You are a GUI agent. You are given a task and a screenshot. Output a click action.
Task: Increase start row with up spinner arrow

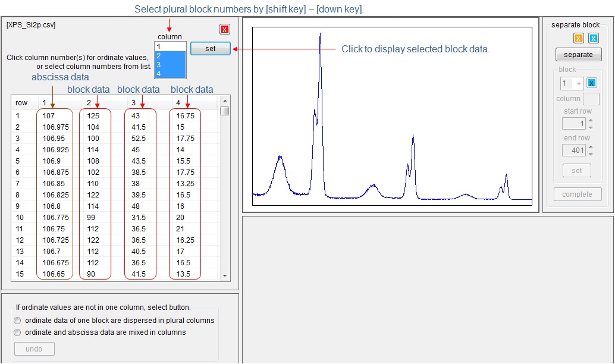[591, 121]
